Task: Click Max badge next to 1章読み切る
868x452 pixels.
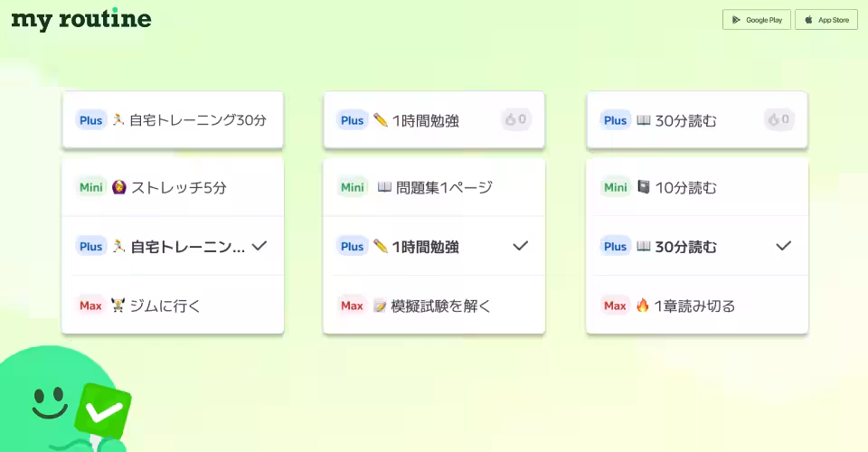Action: point(615,306)
